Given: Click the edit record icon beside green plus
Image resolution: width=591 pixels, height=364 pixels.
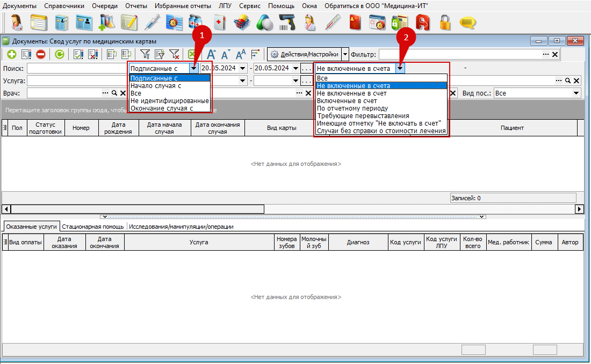Looking at the screenshot, I should coord(26,55).
